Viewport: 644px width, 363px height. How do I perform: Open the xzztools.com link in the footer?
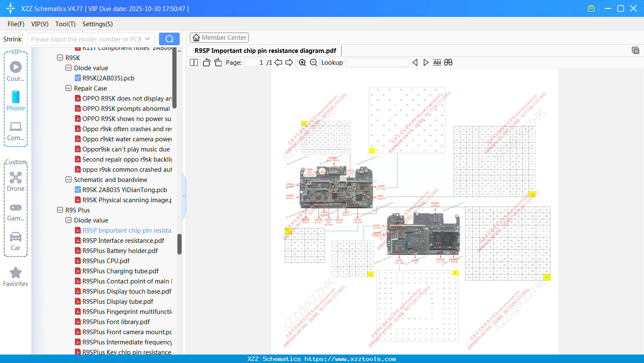click(x=350, y=359)
